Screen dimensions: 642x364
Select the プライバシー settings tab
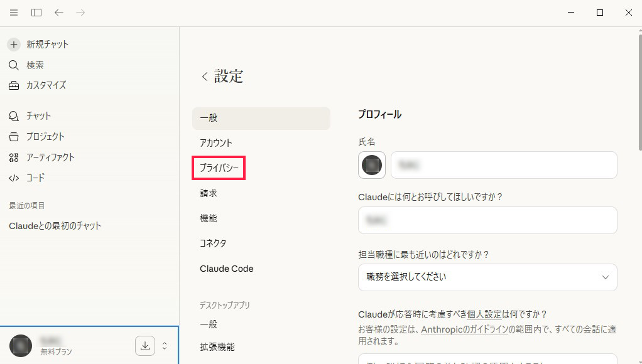pos(219,168)
